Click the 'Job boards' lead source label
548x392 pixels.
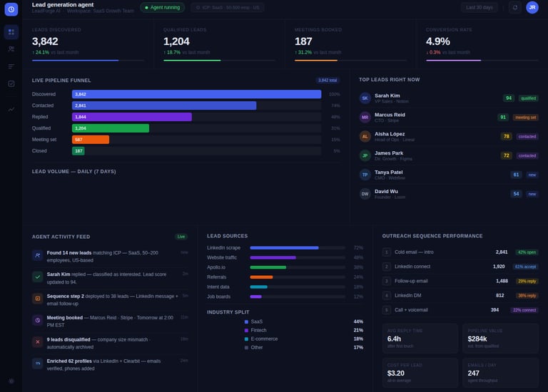pos(218,296)
